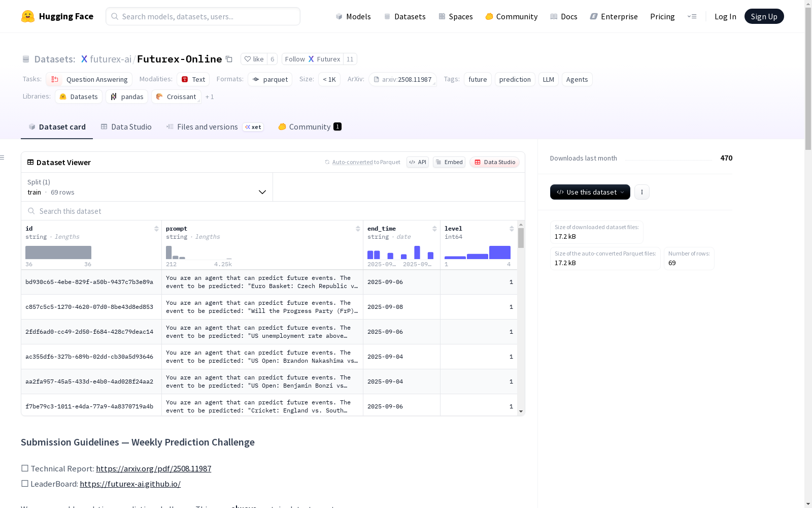Open the LeaderBoard futurex-ai.github.io link
812x508 pixels.
tap(130, 484)
